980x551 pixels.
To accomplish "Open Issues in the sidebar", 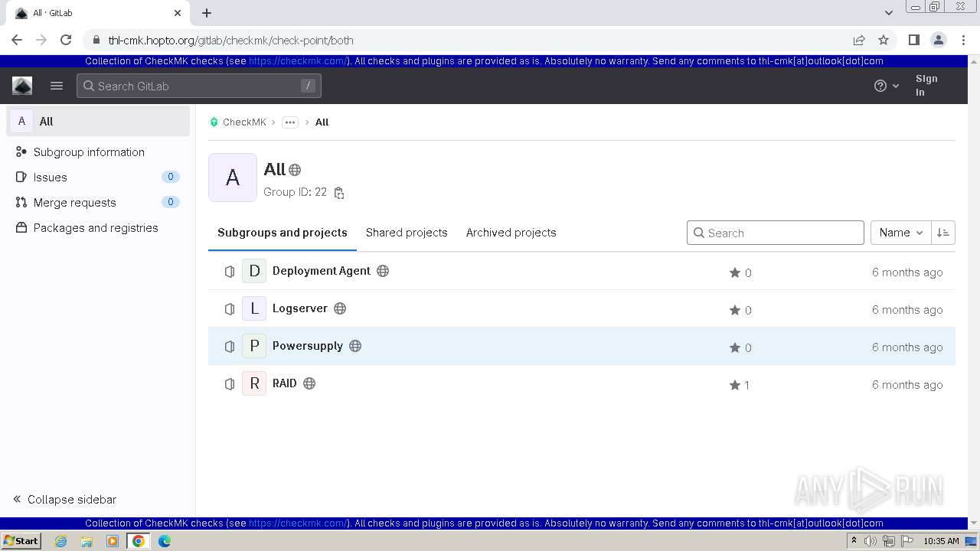I will [x=98, y=178].
